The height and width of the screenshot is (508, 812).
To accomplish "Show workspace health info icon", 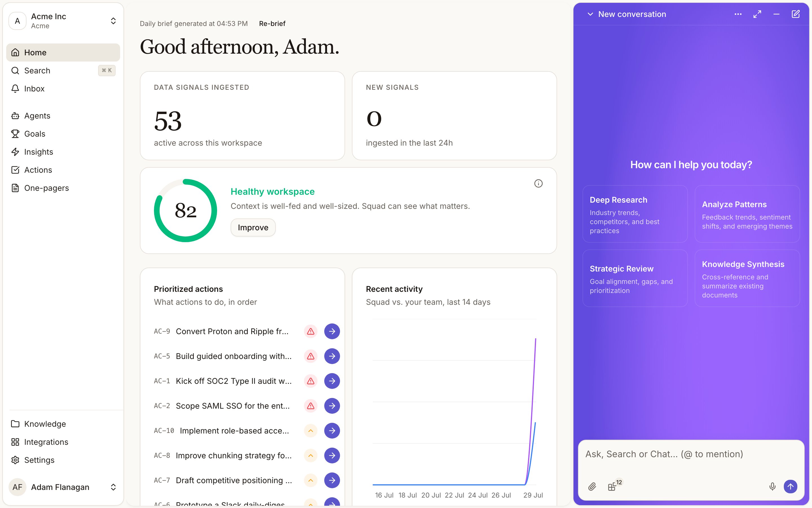I will point(538,183).
